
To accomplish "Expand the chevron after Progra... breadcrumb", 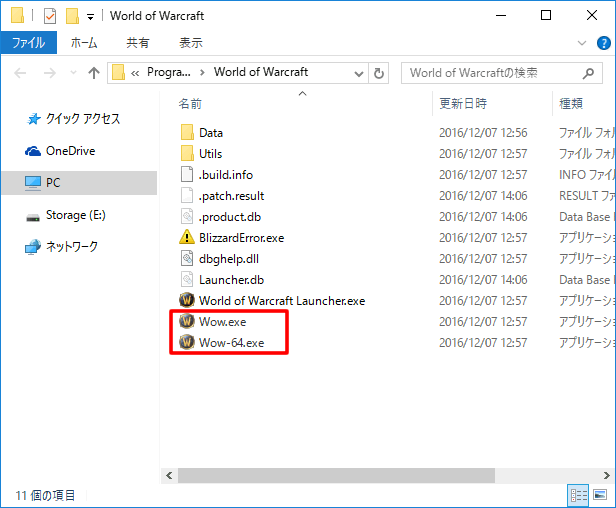I will point(202,73).
